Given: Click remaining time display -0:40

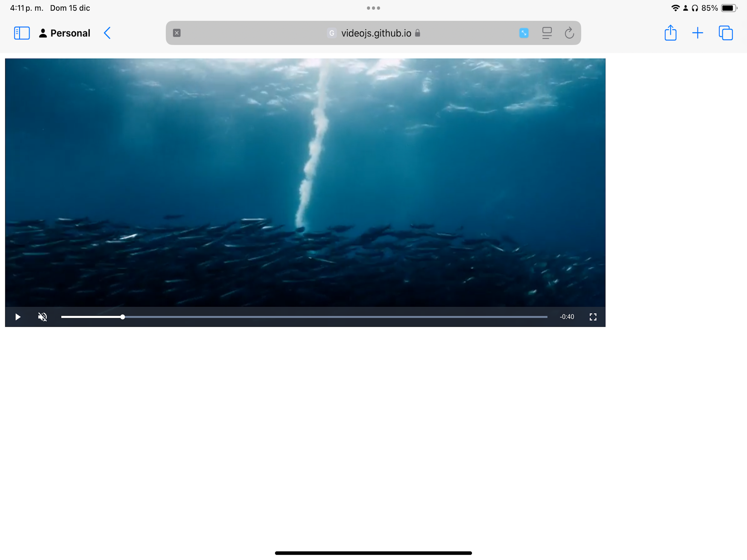Looking at the screenshot, I should click(x=567, y=317).
